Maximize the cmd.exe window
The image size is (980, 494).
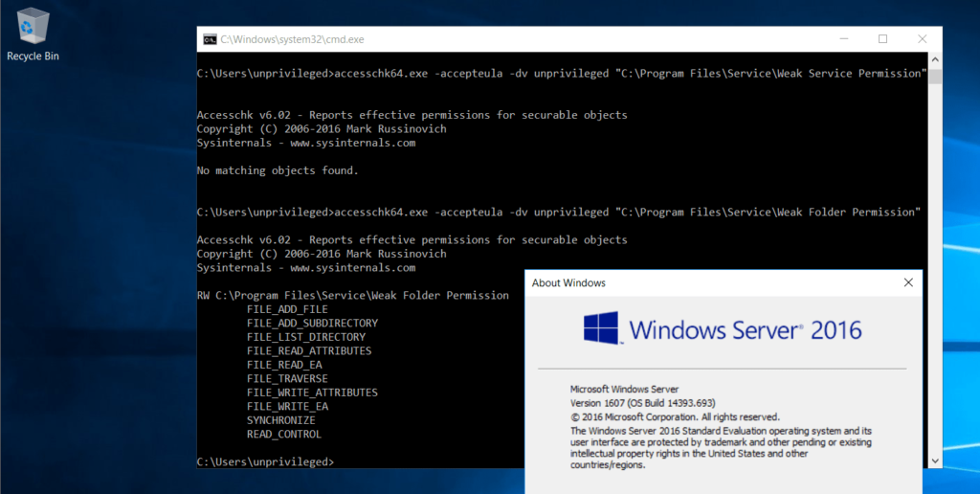click(882, 38)
